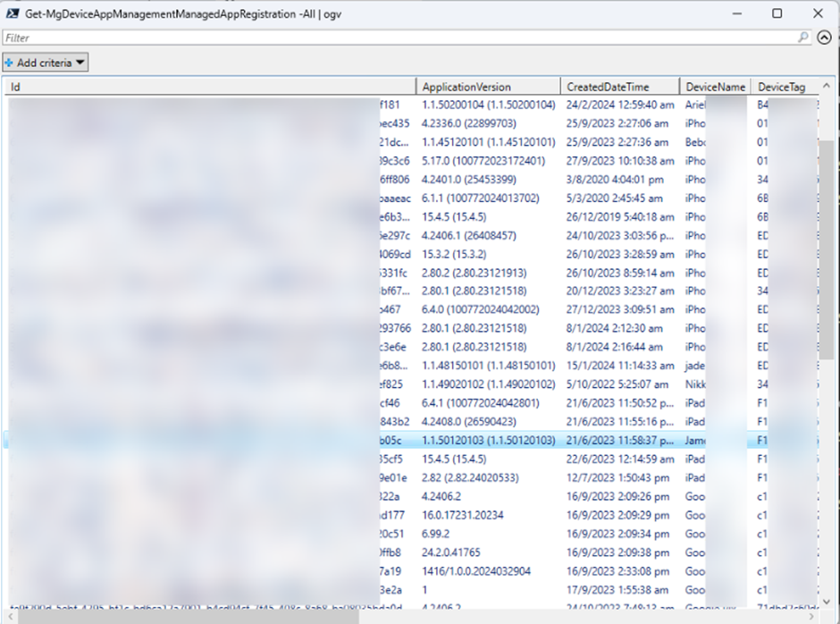Screen dimensions: 840x624
Task: Select cell 4.2406.1 (26408457)
Action: [x=469, y=236]
